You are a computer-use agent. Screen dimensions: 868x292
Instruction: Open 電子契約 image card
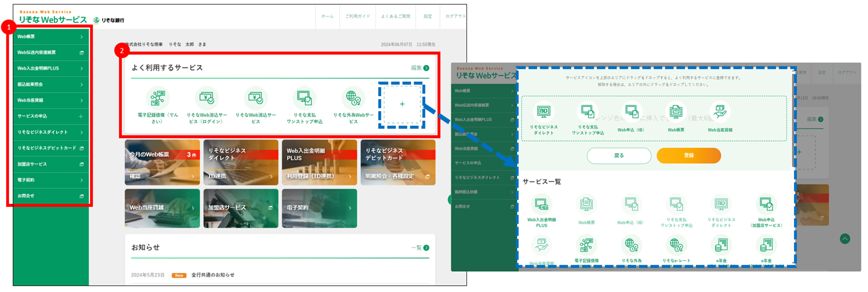[320, 208]
